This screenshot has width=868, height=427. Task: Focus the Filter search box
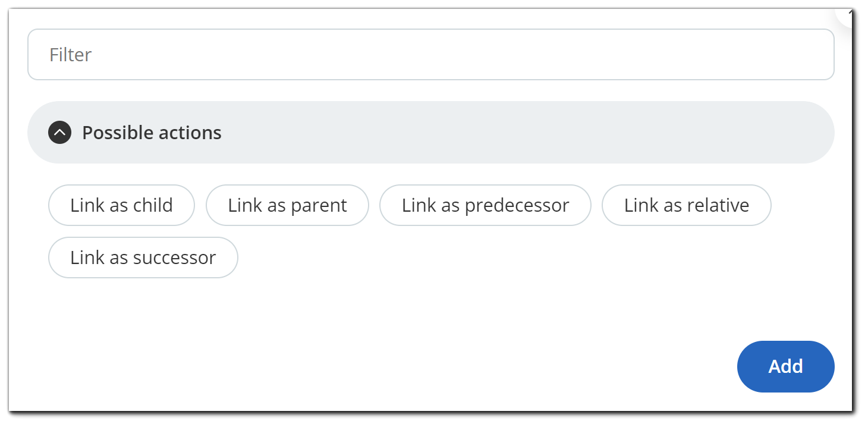click(430, 55)
